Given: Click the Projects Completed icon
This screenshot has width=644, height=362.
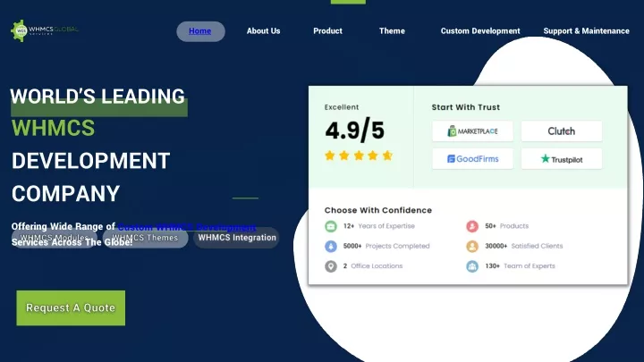Looking at the screenshot, I should (331, 246).
